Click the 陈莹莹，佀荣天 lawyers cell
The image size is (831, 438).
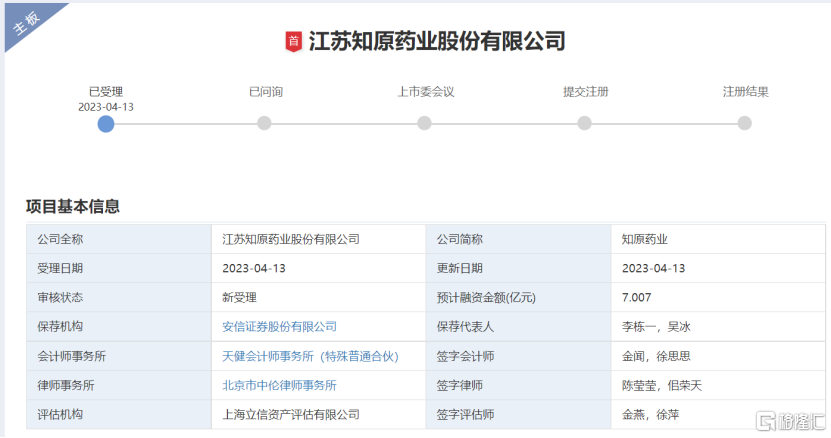click(x=662, y=386)
